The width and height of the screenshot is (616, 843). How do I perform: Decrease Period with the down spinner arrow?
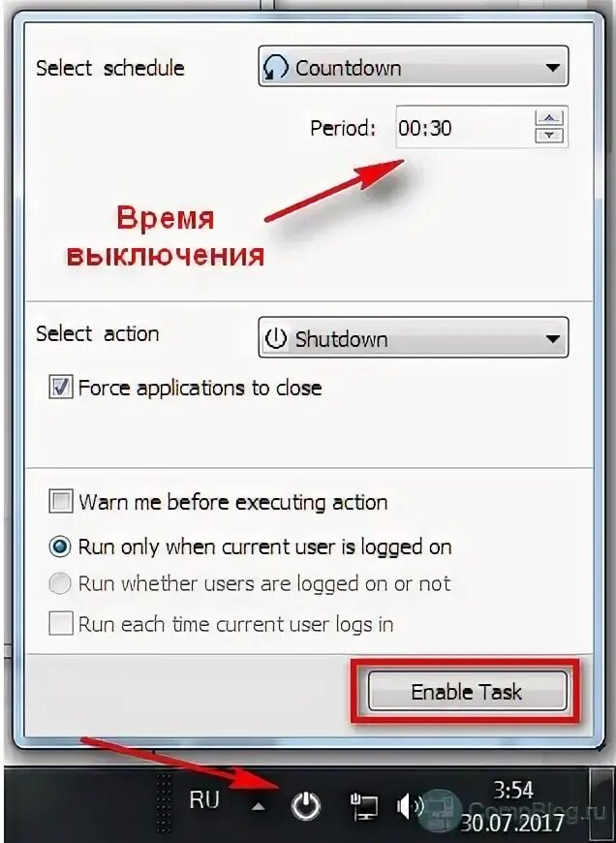pyautogui.click(x=549, y=136)
